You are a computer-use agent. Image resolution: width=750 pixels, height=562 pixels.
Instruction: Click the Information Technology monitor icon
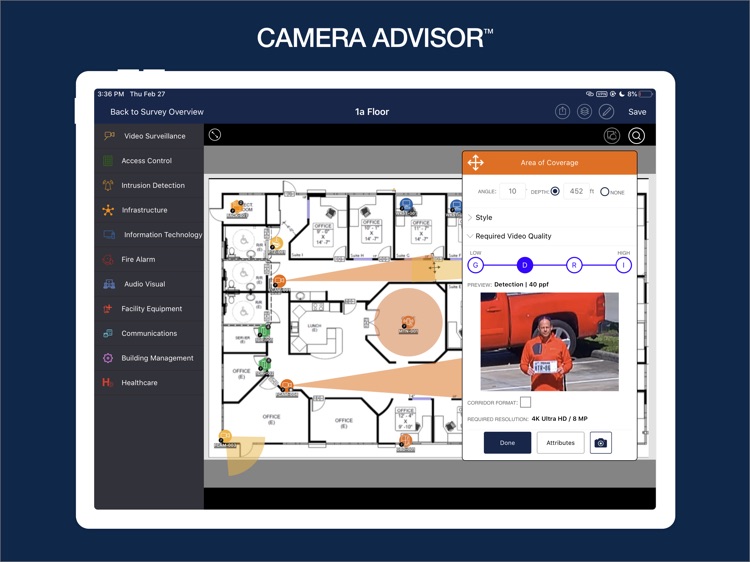pyautogui.click(x=109, y=234)
